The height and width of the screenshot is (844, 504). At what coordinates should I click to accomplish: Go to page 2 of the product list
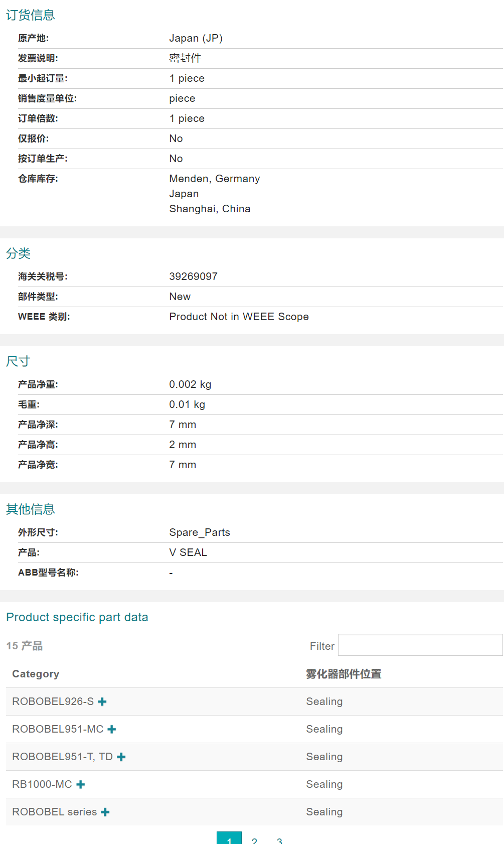tap(254, 839)
